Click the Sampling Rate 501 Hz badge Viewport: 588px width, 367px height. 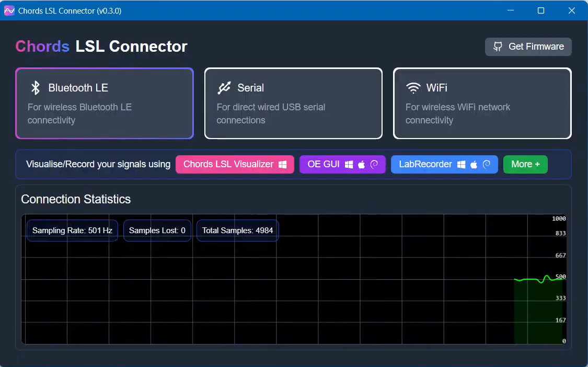[72, 231]
